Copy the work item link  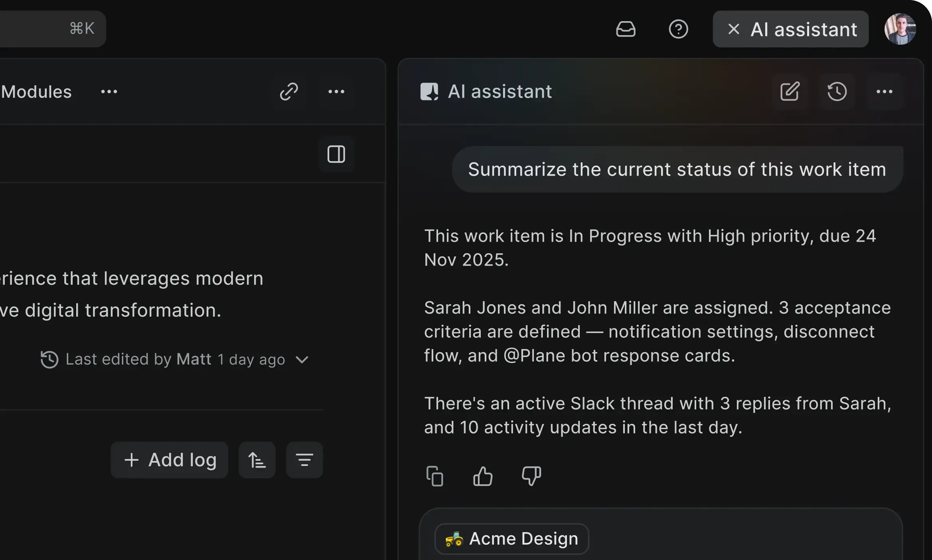[x=289, y=91]
